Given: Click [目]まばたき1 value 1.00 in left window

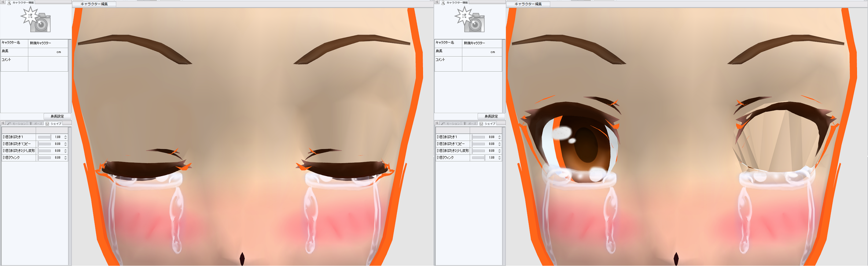Looking at the screenshot, I should tap(58, 137).
